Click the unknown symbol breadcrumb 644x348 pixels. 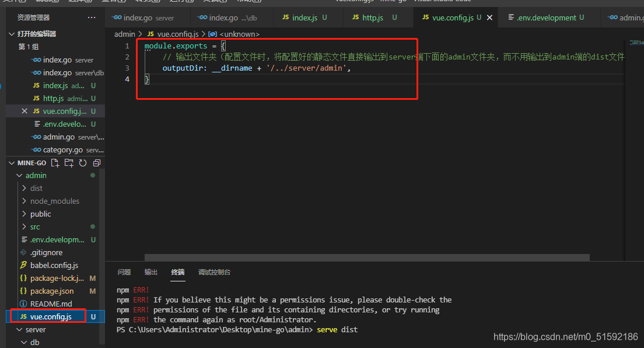[x=234, y=34]
